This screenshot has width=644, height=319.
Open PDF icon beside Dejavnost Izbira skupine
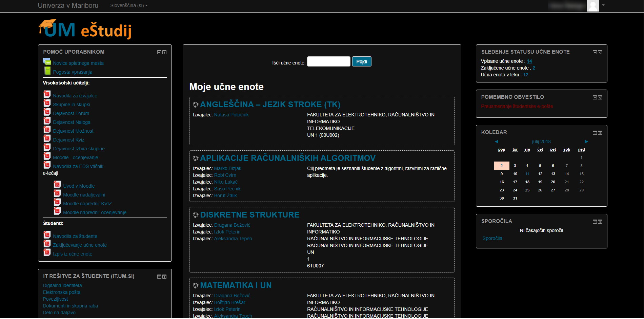[x=47, y=147]
